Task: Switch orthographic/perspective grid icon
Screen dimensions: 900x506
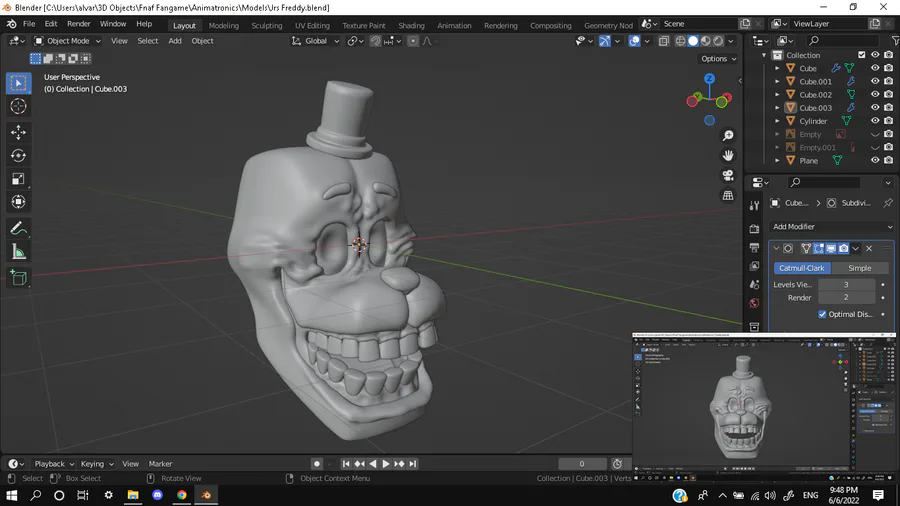Action: tap(728, 196)
